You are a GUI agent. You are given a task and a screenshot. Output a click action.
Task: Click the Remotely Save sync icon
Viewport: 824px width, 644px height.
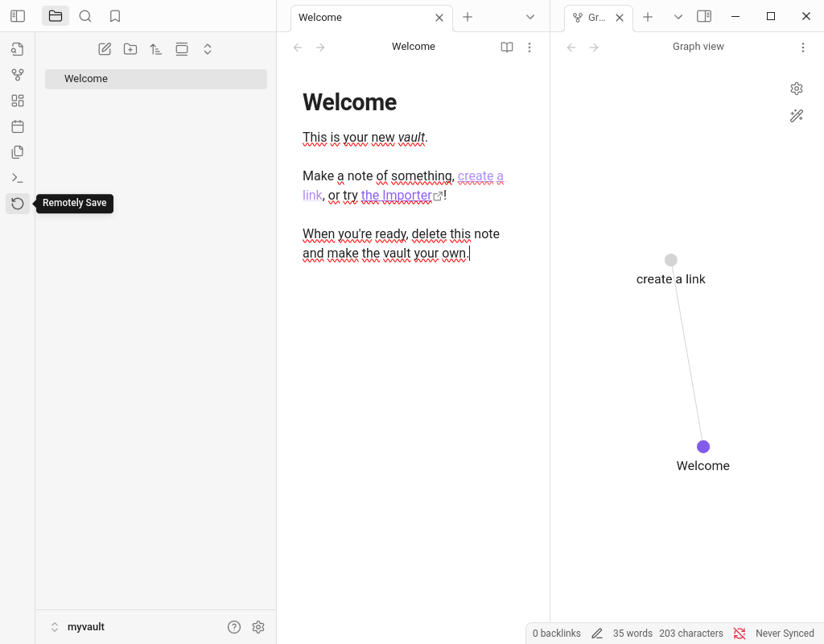(17, 204)
